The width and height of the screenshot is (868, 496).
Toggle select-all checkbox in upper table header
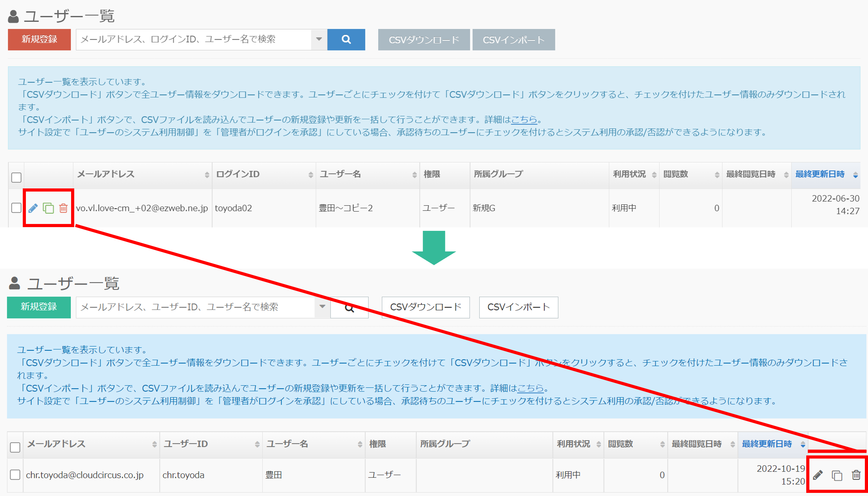click(16, 177)
